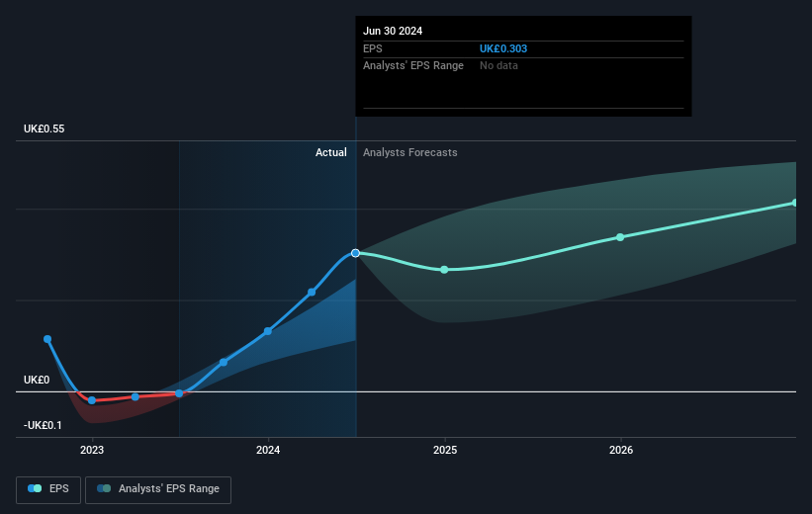Screen dimensions: 812x514
Task: Click the spring 2023 EPS data point
Action: (135, 397)
